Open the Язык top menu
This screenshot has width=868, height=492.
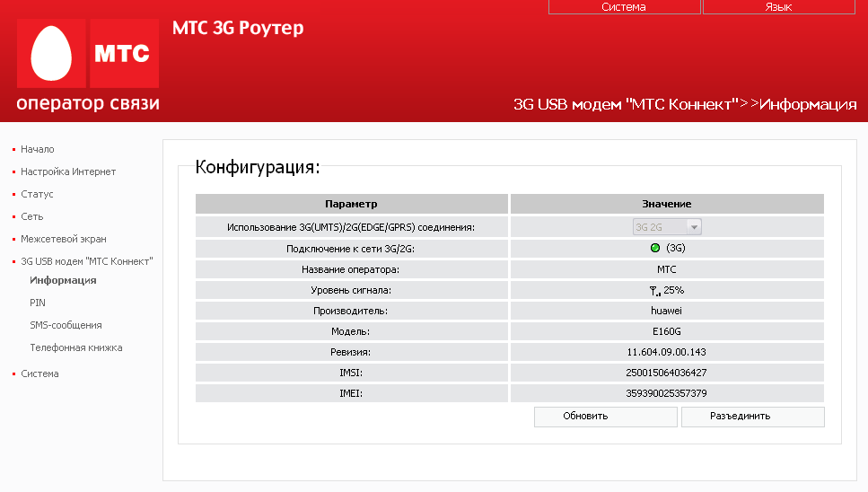[779, 7]
